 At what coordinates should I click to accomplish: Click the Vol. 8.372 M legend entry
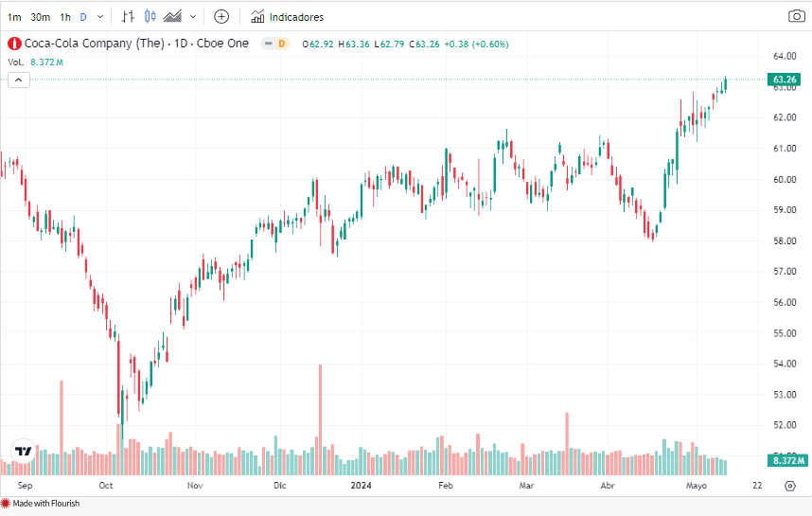pos(36,62)
